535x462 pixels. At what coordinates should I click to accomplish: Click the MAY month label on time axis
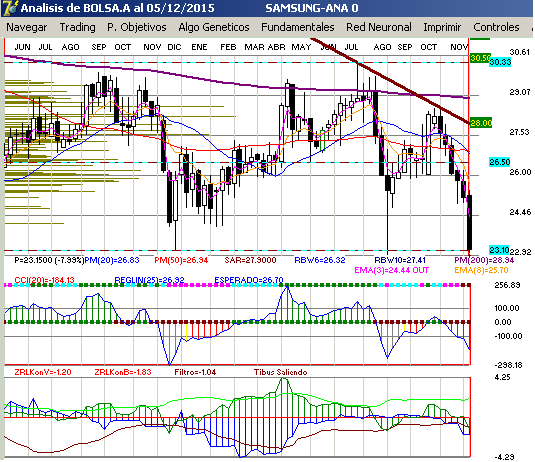click(x=301, y=47)
